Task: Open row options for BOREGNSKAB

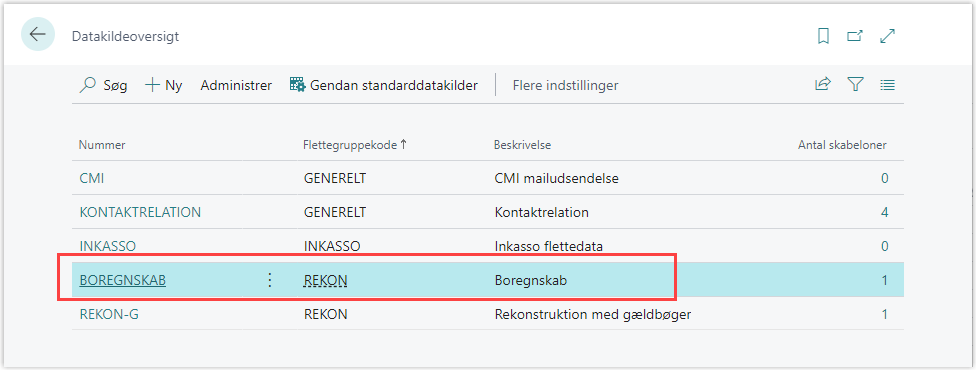Action: pos(270,280)
